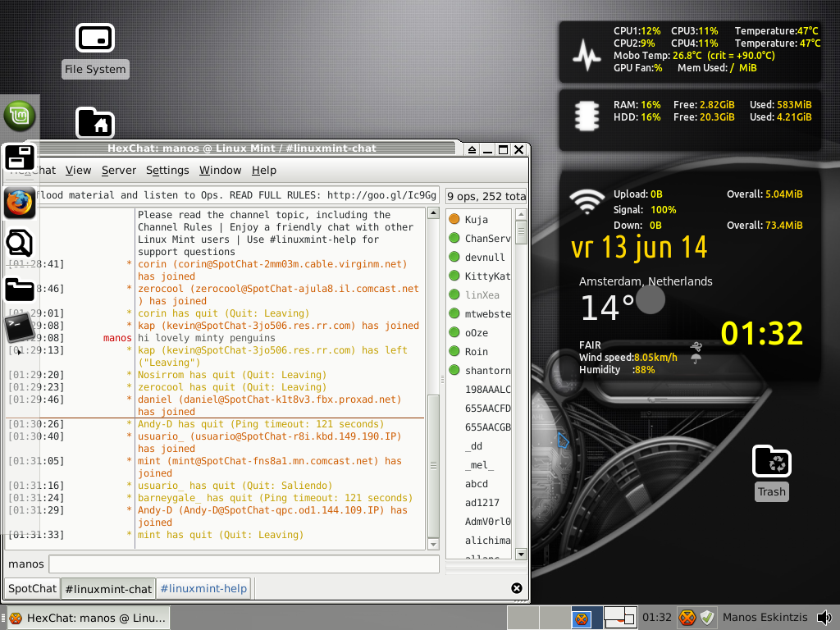Screen dimensions: 840x630
Task: Click chat scrollbar down arrow
Action: (x=433, y=545)
